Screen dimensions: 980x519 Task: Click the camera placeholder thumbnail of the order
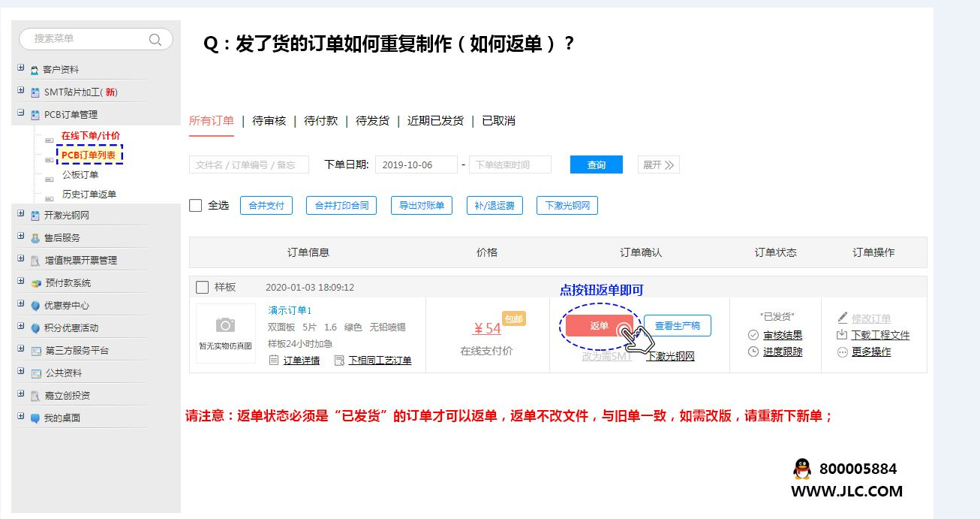[x=225, y=325]
